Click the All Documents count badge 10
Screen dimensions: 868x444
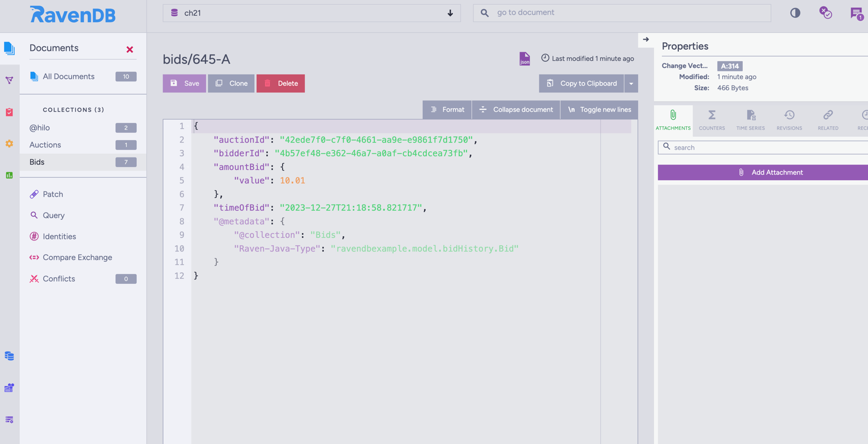126,77
